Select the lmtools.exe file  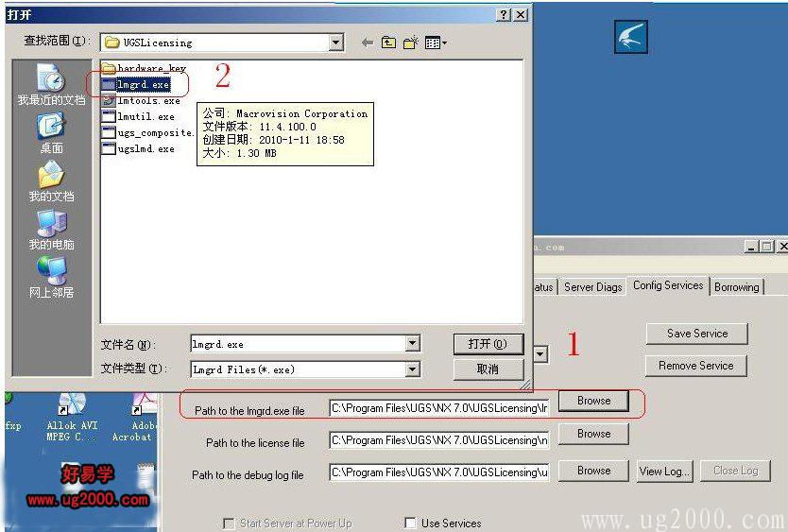tap(141, 100)
